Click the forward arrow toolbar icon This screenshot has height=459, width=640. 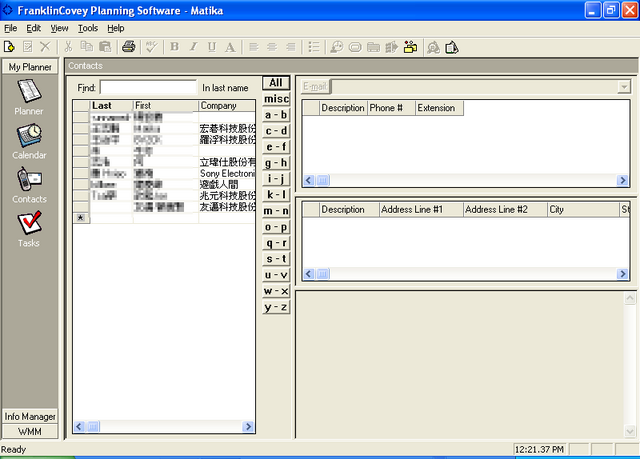pyautogui.click(x=392, y=47)
